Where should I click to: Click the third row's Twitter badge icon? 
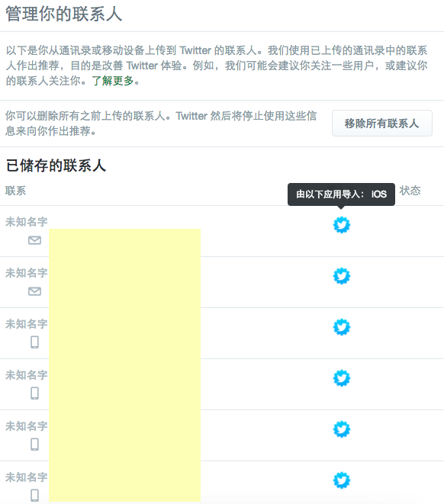coord(342,327)
